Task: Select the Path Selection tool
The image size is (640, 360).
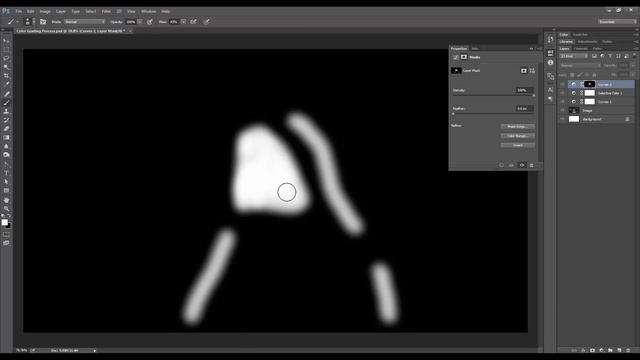Action: click(x=6, y=182)
